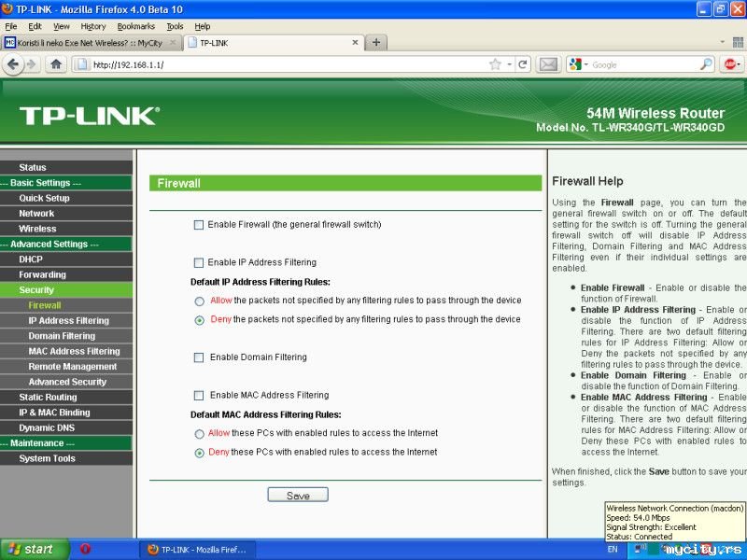Click the Save button
Screen dimensions: 747x560
point(298,496)
